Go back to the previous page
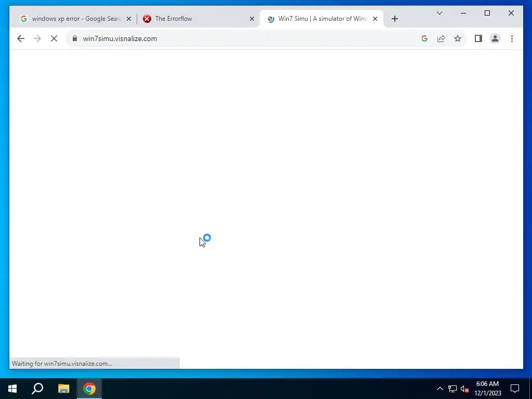This screenshot has width=532, height=399. tap(21, 38)
